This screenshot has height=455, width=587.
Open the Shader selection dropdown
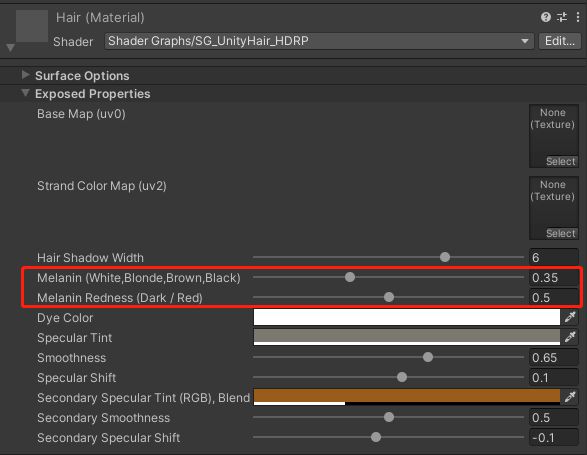pyautogui.click(x=319, y=41)
